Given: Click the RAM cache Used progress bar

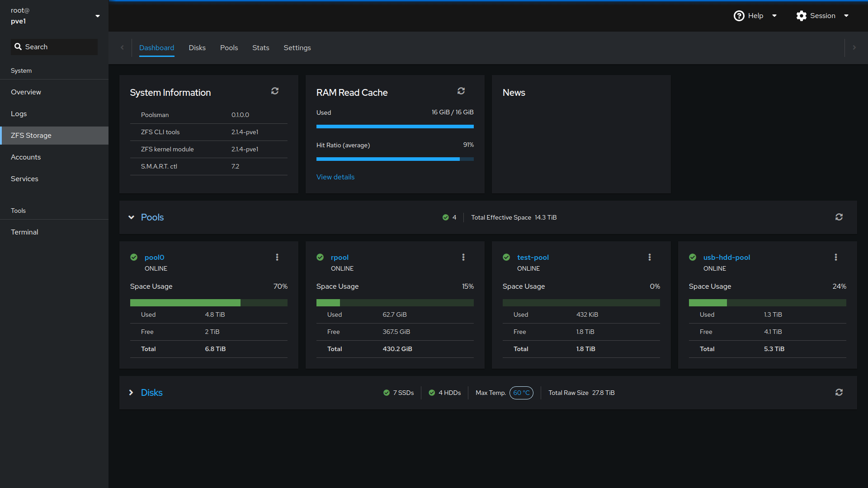Looking at the screenshot, I should click(395, 127).
